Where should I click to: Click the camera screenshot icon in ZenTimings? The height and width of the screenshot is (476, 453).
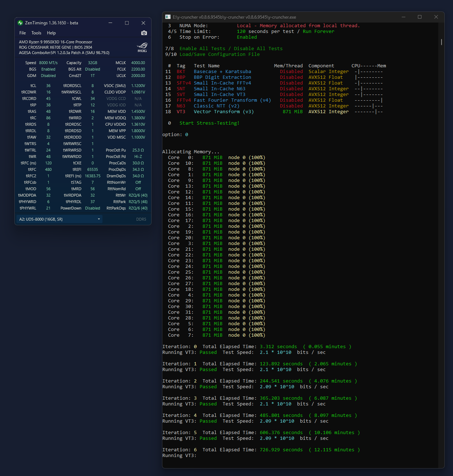click(x=144, y=33)
